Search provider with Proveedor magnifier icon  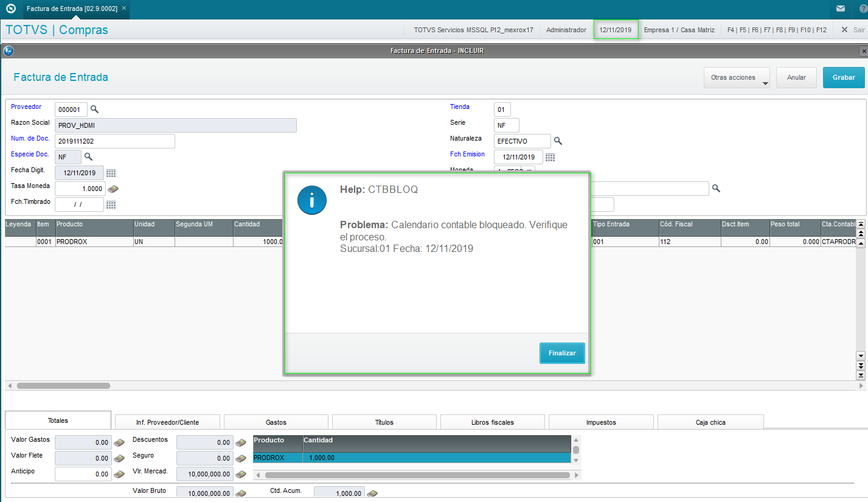(x=94, y=110)
